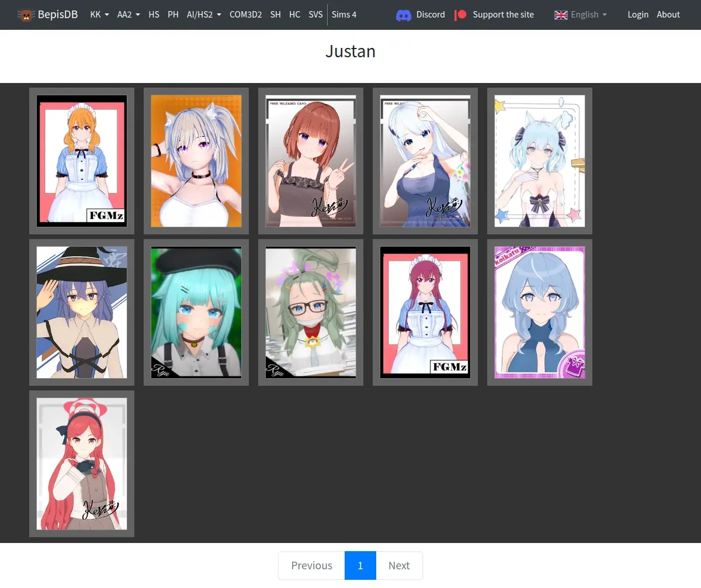Open the green-haired glasses character card
This screenshot has height=588, width=701.
pyautogui.click(x=311, y=312)
